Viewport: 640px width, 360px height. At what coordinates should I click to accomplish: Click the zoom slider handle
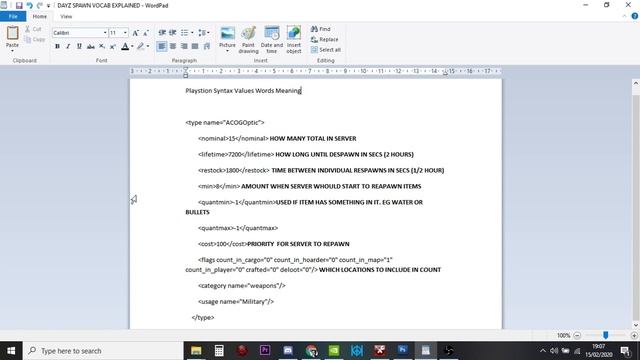click(x=606, y=335)
